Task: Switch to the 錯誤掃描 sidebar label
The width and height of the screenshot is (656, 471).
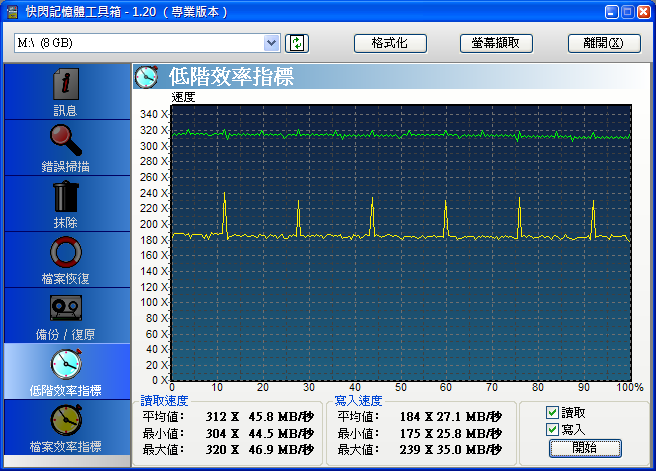Action: coord(65,166)
